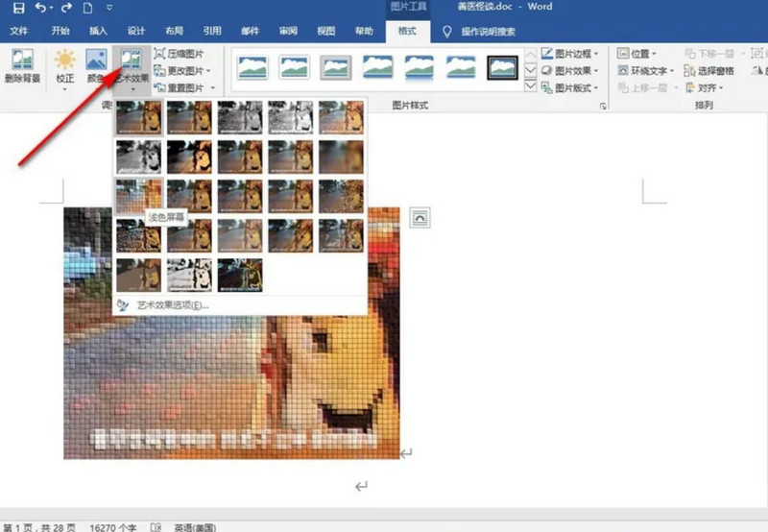Open the customize quick access toolbar arrow

click(x=109, y=8)
